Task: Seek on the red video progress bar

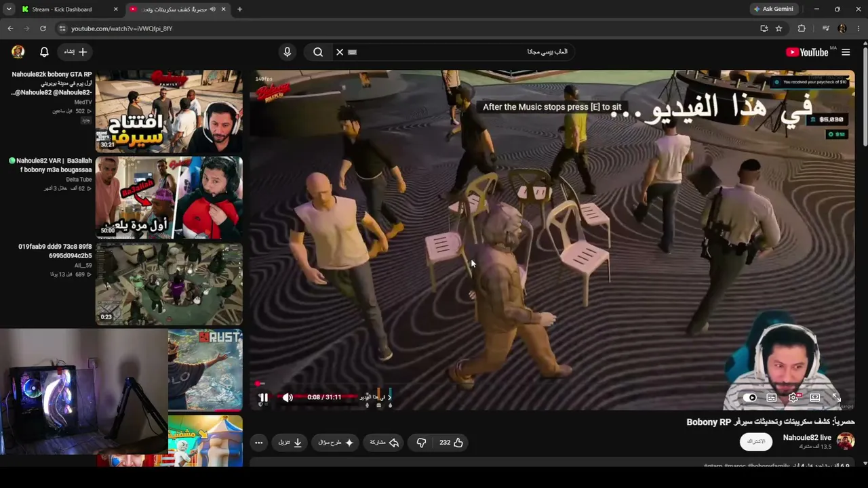Action: [x=552, y=384]
